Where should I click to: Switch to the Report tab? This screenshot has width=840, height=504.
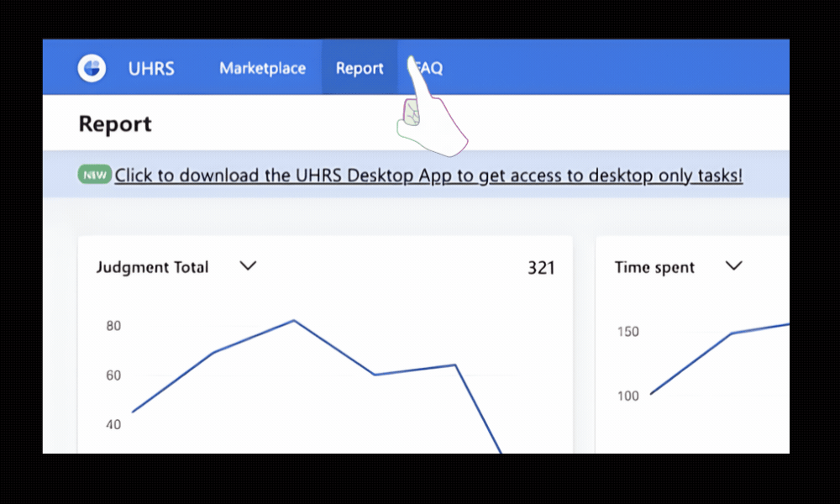point(360,69)
